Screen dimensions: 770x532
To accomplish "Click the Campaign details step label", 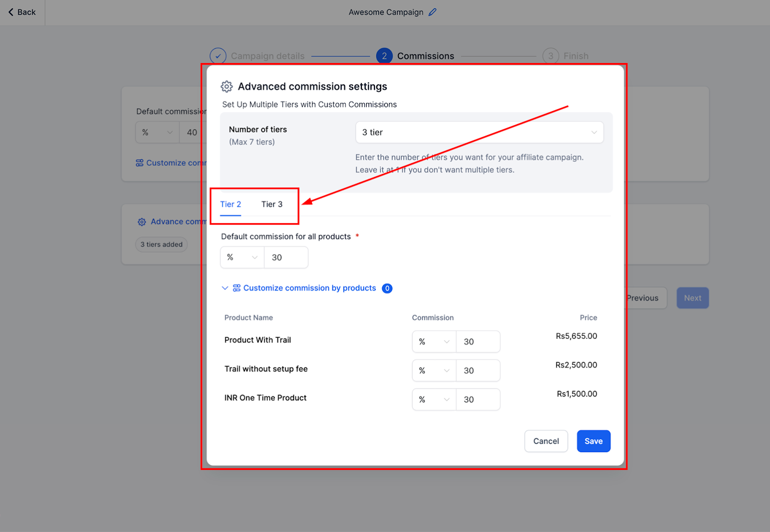I will coord(268,56).
